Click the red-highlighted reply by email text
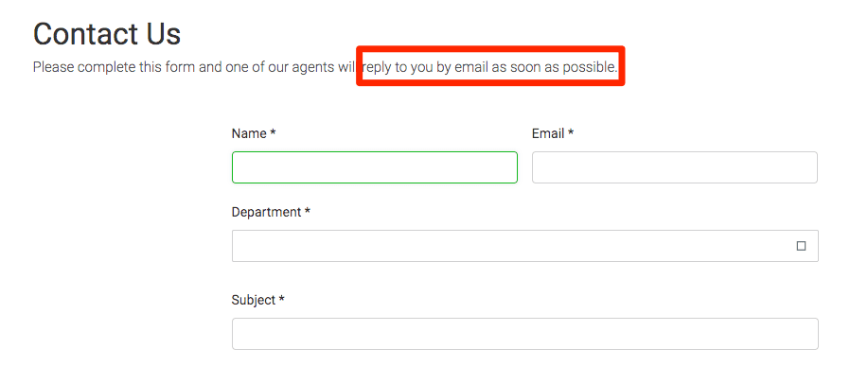Image resolution: width=868 pixels, height=366 pixels. tap(489, 67)
